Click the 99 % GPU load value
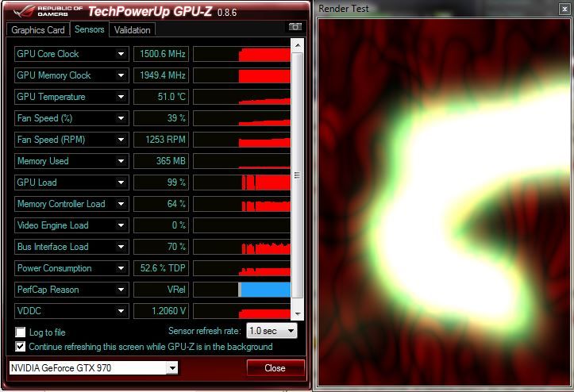Viewport: 574px width, 392px height. (161, 183)
